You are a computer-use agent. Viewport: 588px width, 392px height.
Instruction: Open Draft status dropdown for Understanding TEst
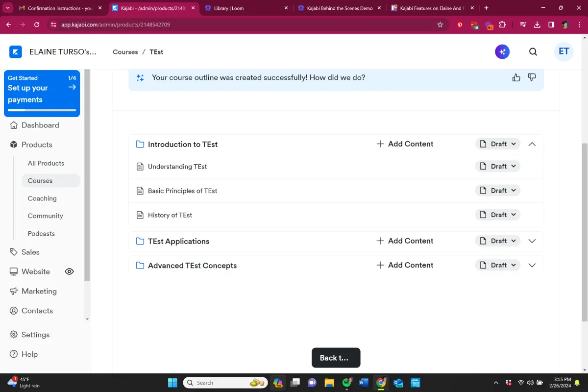498,166
